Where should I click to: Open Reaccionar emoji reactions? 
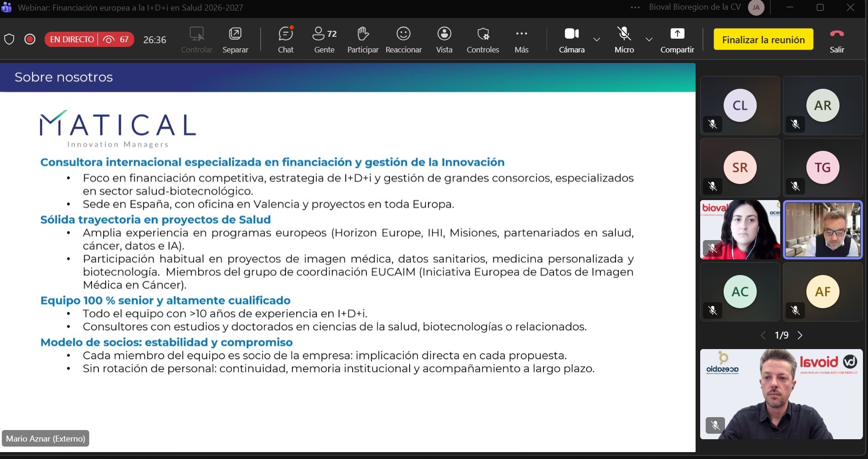(403, 40)
